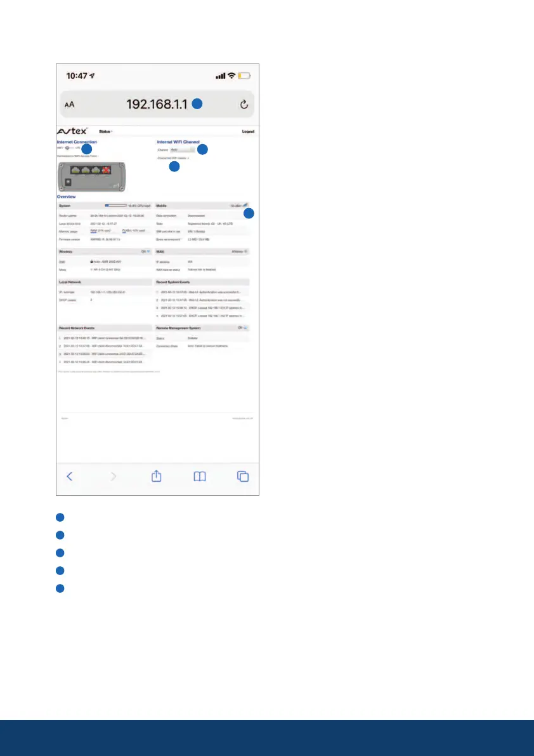The height and width of the screenshot is (756, 534).
Task: Click the Mobile panel header
Action: (202, 206)
